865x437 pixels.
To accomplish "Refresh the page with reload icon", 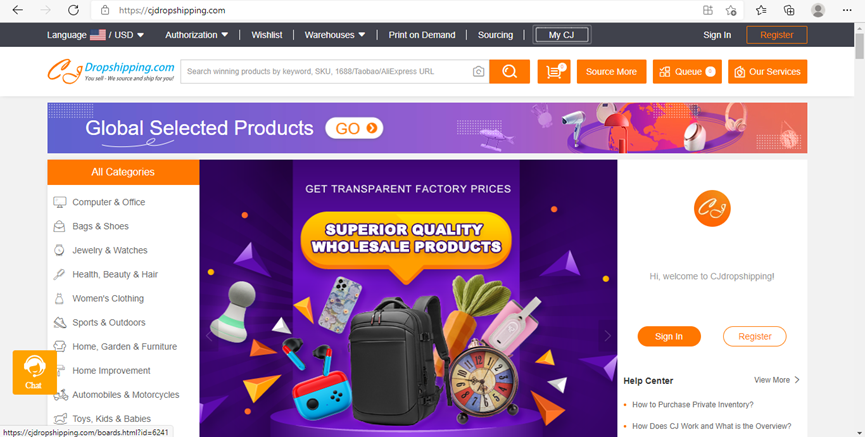I will (73, 10).
